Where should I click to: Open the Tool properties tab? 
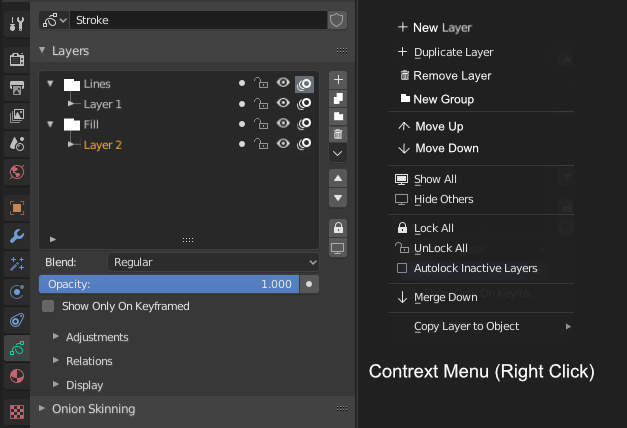[16, 24]
